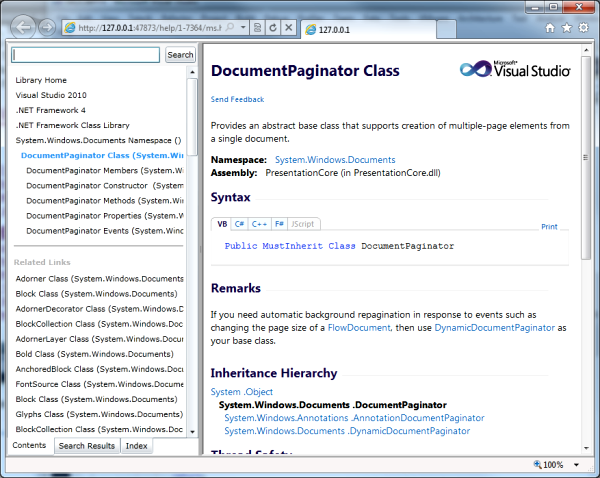Open the AnnotationDocumentPaginator hierarchy link
Image resolution: width=600 pixels, height=478 pixels.
354,418
